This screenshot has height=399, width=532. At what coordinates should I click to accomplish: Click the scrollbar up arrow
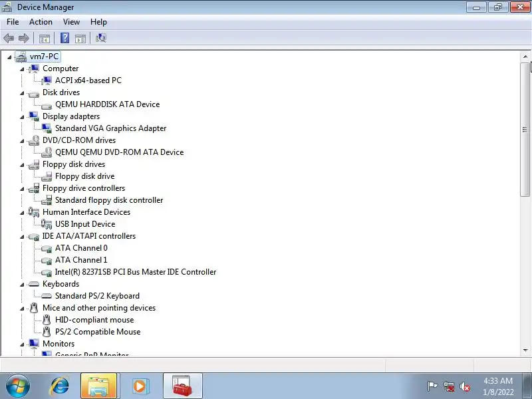pyautogui.click(x=525, y=57)
